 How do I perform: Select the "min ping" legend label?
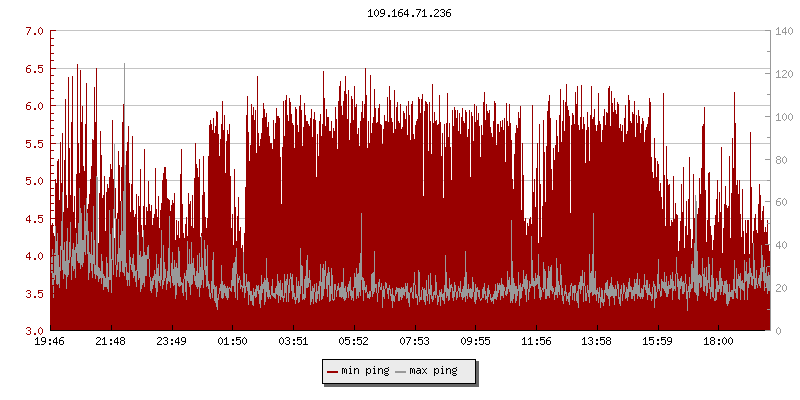click(364, 372)
